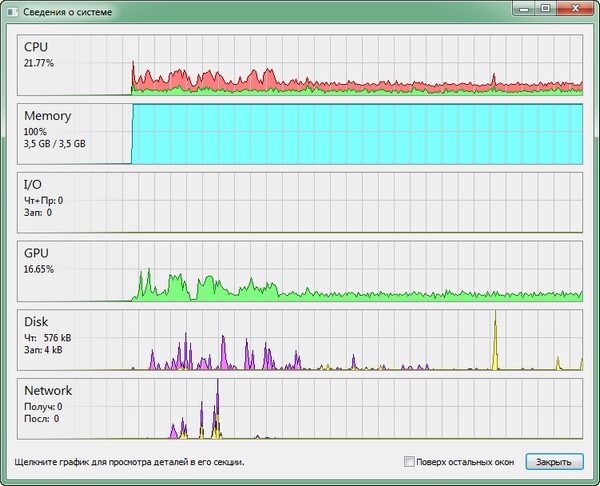Image resolution: width=600 pixels, height=486 pixels.
Task: Click the tallest purple spike in Network graph
Action: coord(218,410)
